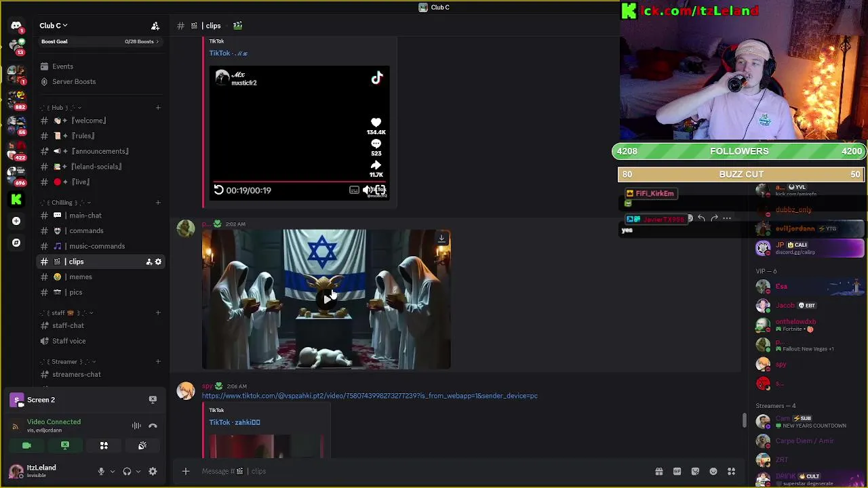This screenshot has width=868, height=488.
Task: Mute TikTok video volume
Action: pos(367,190)
